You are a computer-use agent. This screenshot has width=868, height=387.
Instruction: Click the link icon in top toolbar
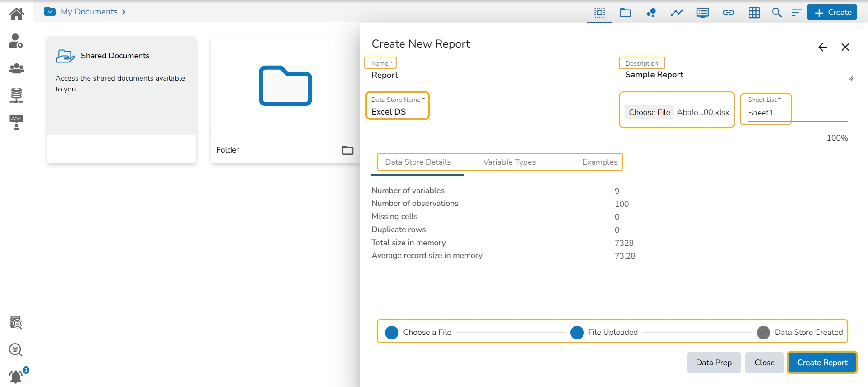click(728, 13)
